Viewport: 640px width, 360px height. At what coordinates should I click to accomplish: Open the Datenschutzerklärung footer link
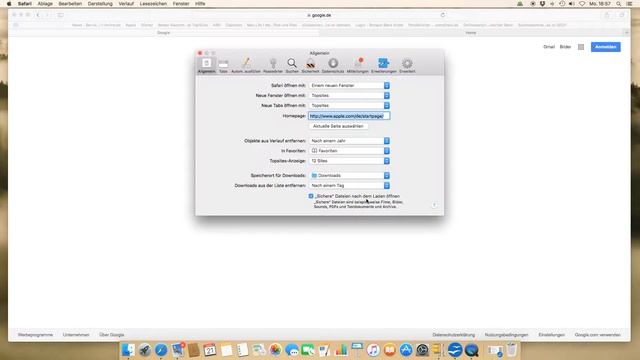click(453, 335)
